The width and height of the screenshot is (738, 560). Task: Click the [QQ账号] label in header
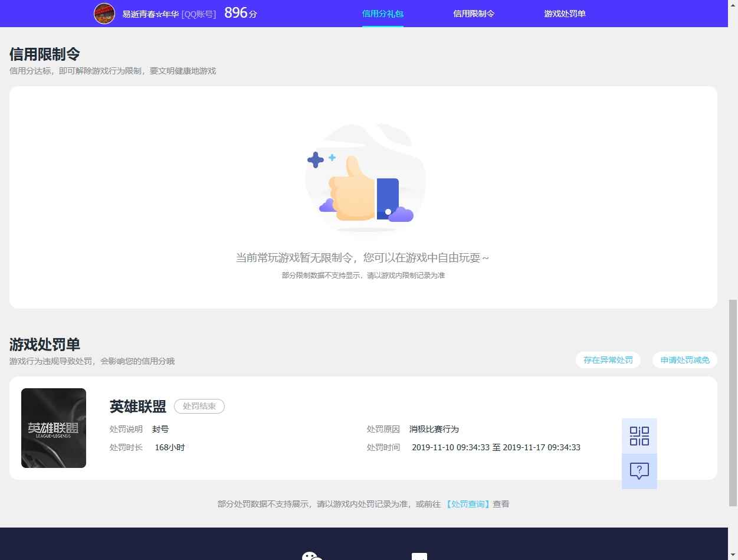[x=199, y=14]
